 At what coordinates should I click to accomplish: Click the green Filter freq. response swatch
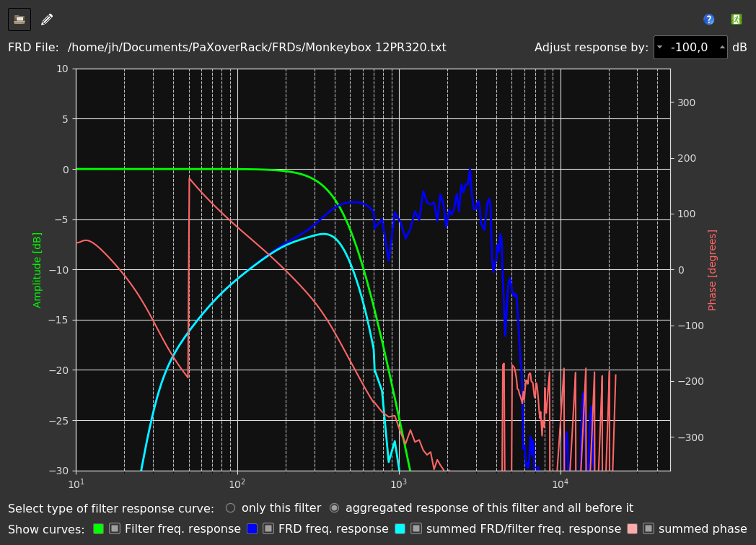(x=98, y=528)
